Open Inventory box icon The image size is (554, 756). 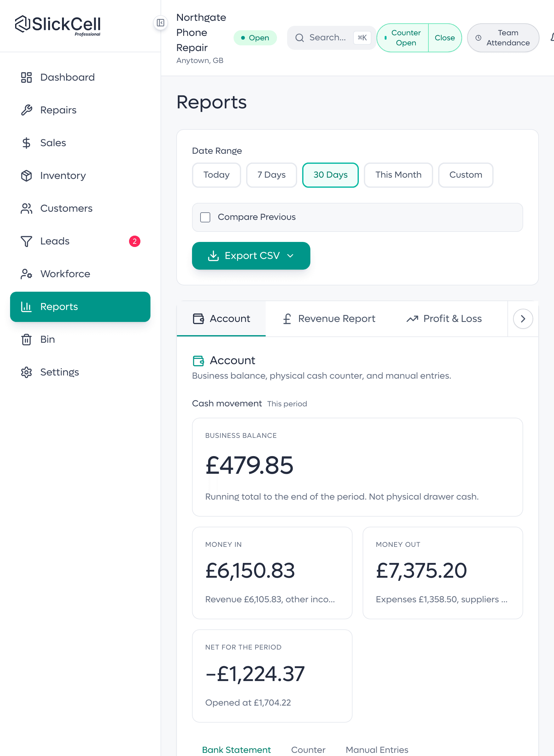point(26,175)
